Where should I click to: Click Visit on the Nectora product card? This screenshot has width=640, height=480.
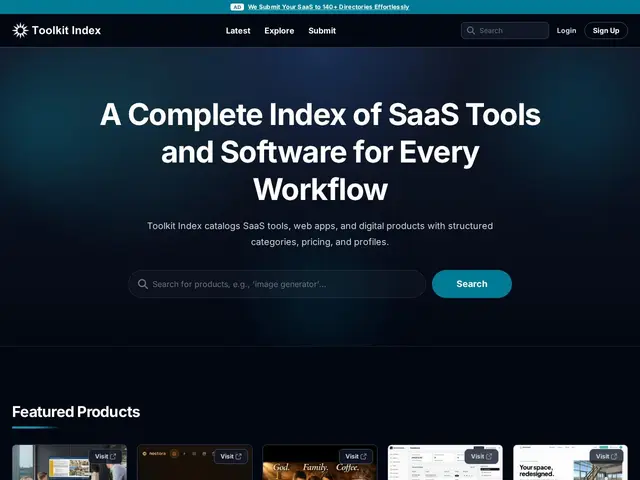231,456
